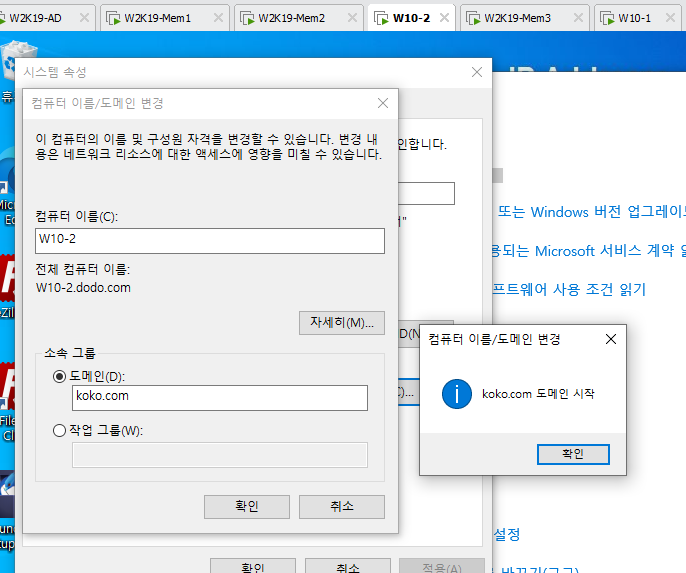Click the 적용(A) apply button
This screenshot has width=686, height=573.
click(442, 566)
